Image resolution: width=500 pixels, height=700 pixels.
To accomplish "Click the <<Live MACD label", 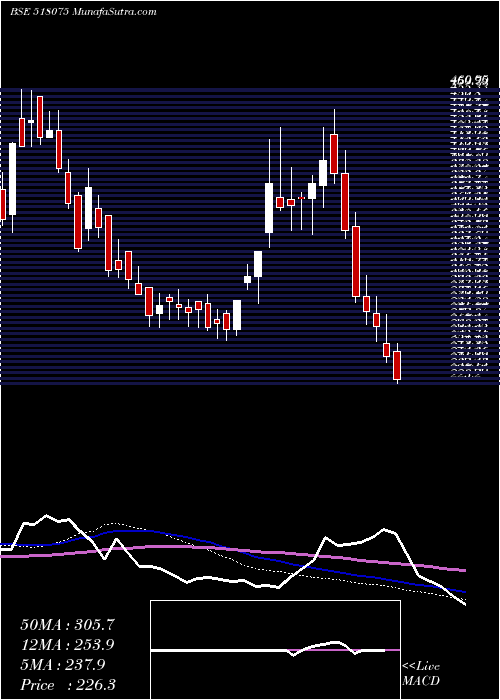I will pyautogui.click(x=421, y=674).
